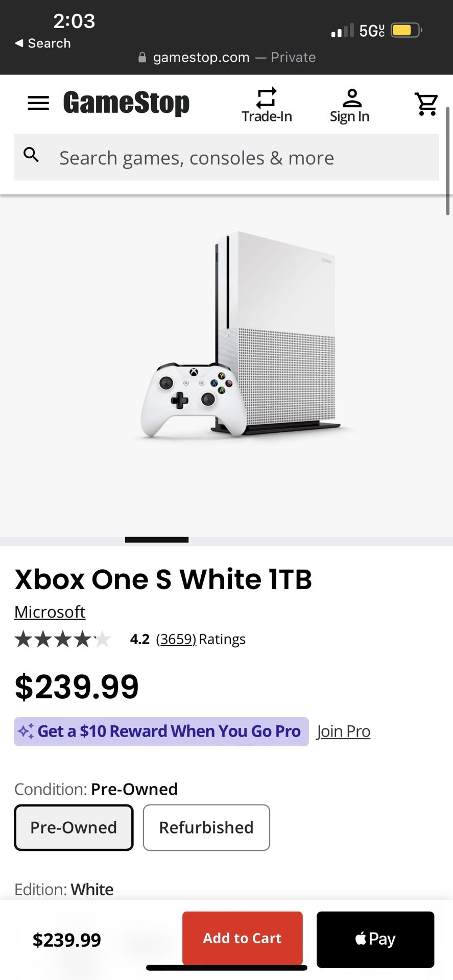Pay with the Apple Pay button
The width and height of the screenshot is (453, 980).
[x=375, y=939]
